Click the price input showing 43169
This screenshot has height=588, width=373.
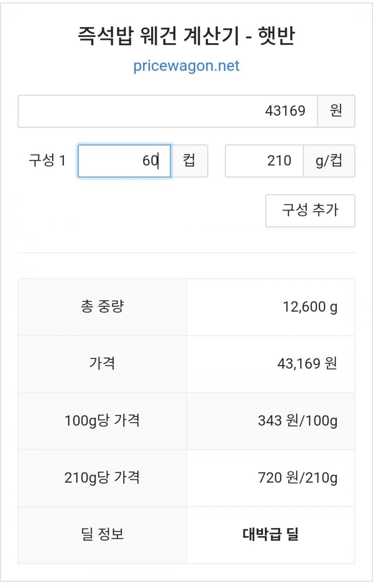[167, 111]
